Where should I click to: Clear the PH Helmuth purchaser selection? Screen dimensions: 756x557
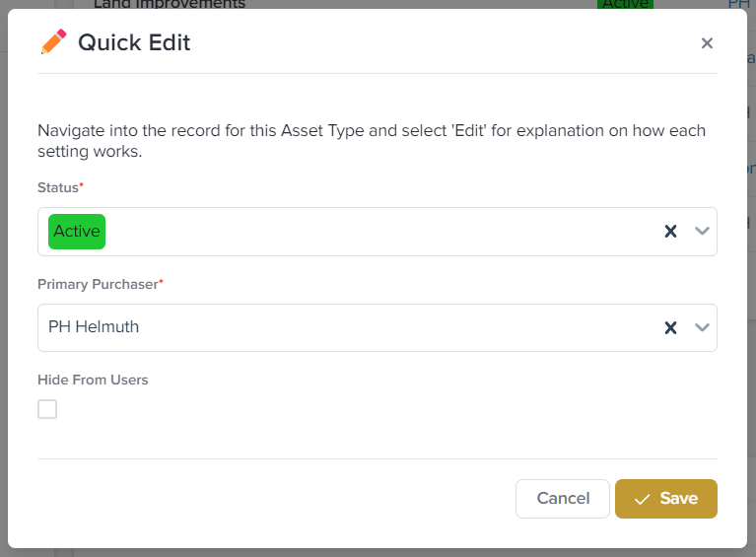click(670, 328)
